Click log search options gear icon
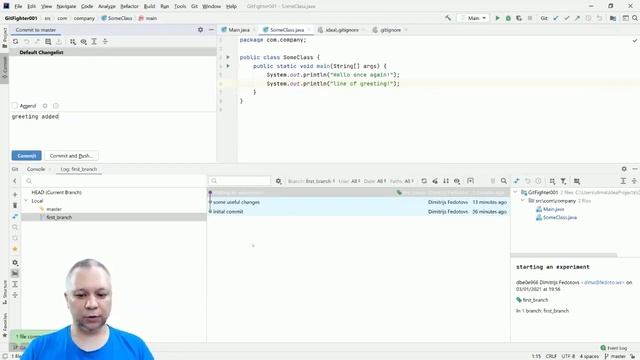Screen dimensions: 640x360 pyautogui.click(x=278, y=181)
